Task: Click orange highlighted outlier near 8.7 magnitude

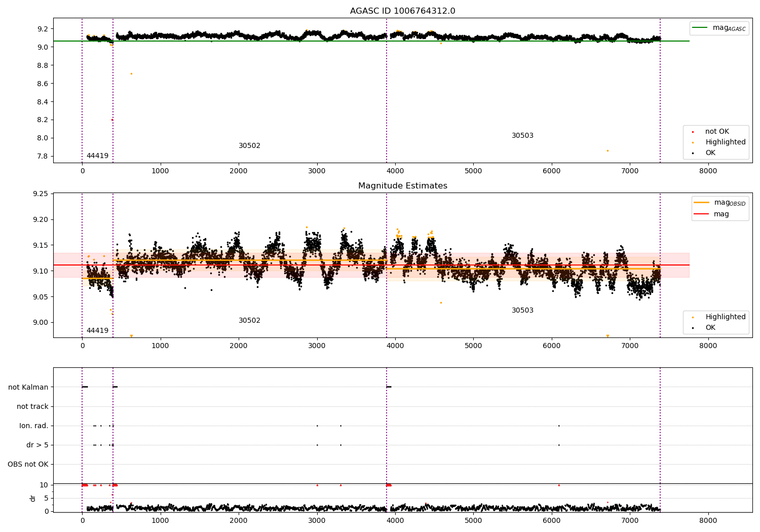Action: tap(131, 73)
